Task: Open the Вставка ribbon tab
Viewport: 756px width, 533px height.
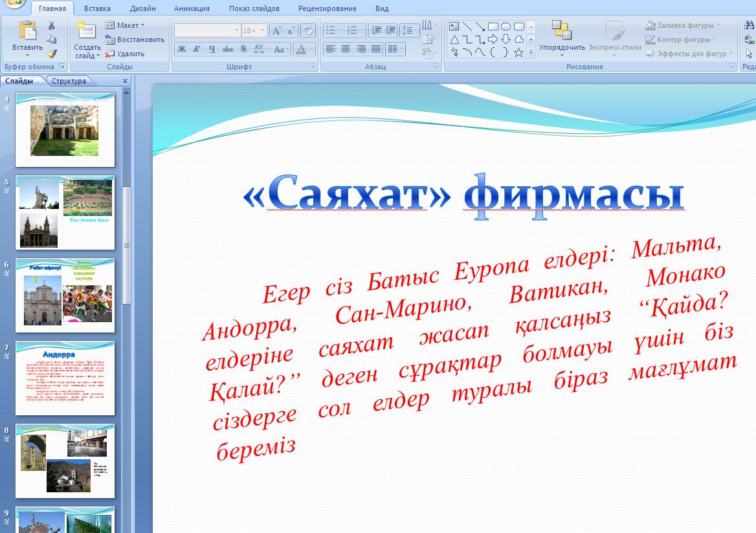Action: click(97, 8)
